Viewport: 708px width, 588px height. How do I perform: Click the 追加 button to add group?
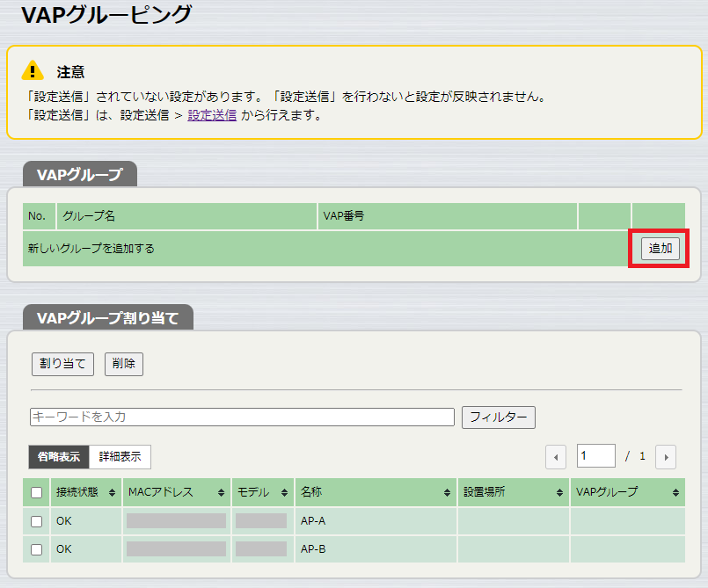660,249
